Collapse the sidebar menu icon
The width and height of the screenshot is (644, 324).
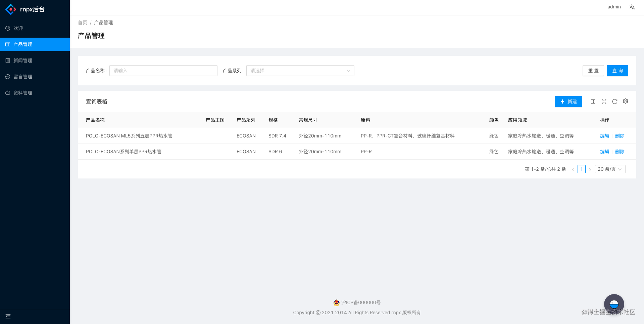pyautogui.click(x=8, y=316)
